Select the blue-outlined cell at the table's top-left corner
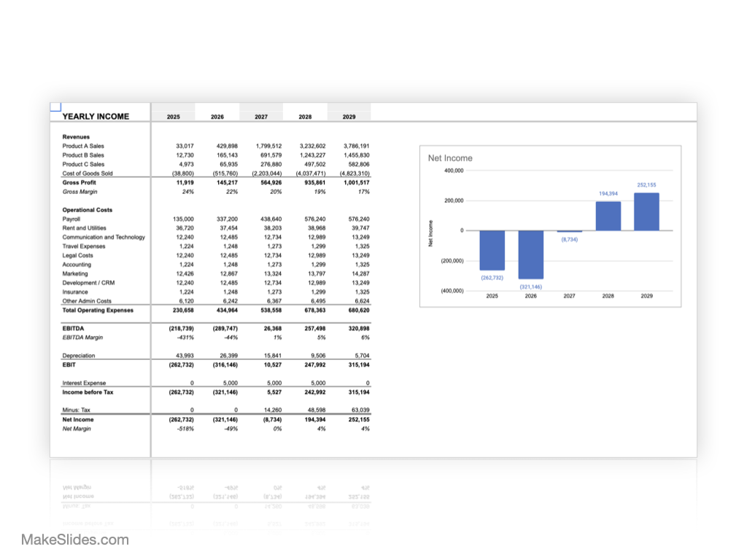The height and width of the screenshot is (560, 747). tap(55, 107)
